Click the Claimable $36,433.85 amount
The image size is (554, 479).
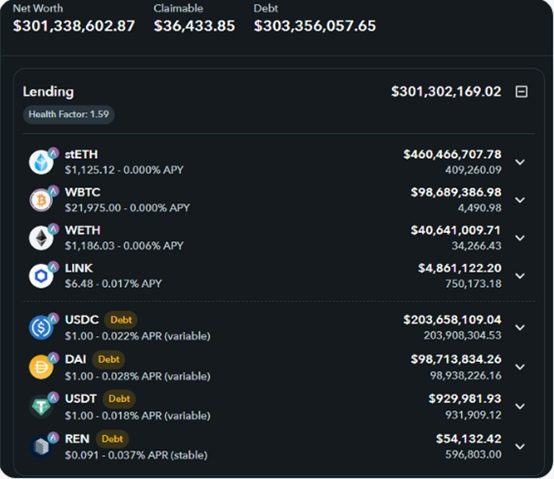tap(194, 26)
